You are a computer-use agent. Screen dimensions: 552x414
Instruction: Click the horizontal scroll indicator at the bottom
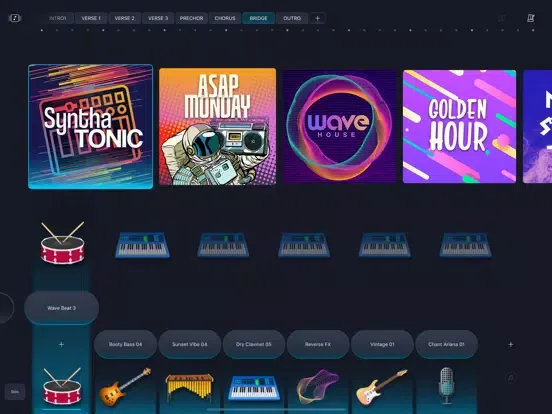(276, 409)
